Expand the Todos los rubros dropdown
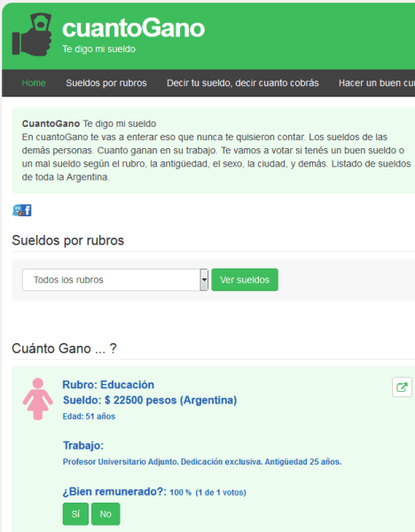The image size is (415, 532). point(115,279)
